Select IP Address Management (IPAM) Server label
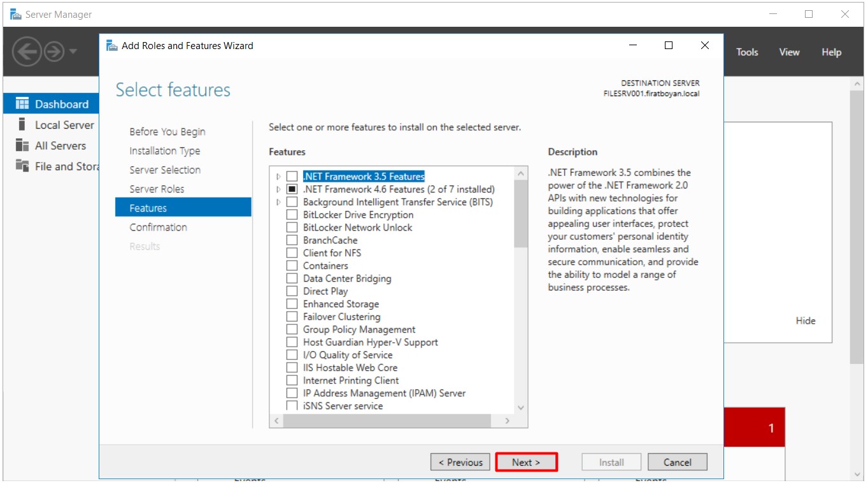 coord(384,393)
